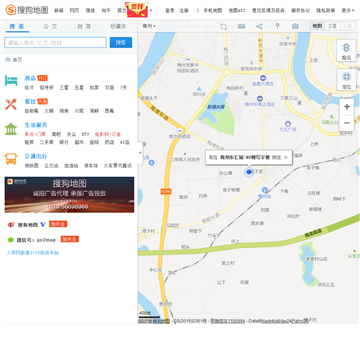Viewport: 360px width, 360px height.
Task: Open the rectangle selection tool in map toolbar
Action: [223, 26]
